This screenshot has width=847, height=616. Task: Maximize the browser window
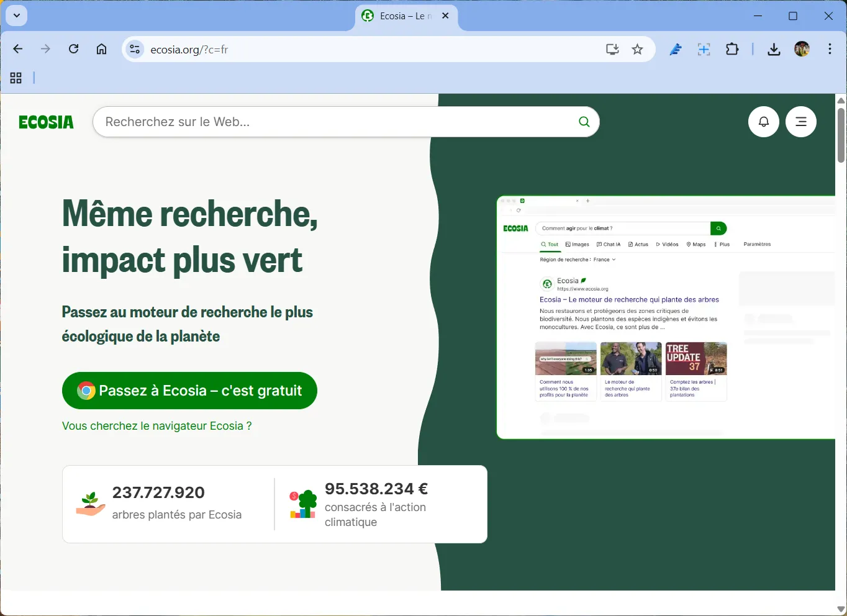793,16
